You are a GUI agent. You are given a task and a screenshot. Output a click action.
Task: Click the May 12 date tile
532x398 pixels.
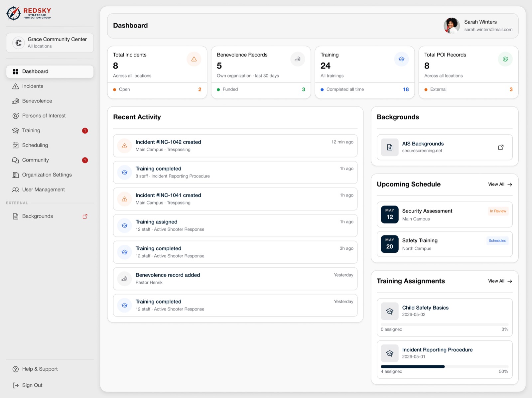pyautogui.click(x=390, y=214)
